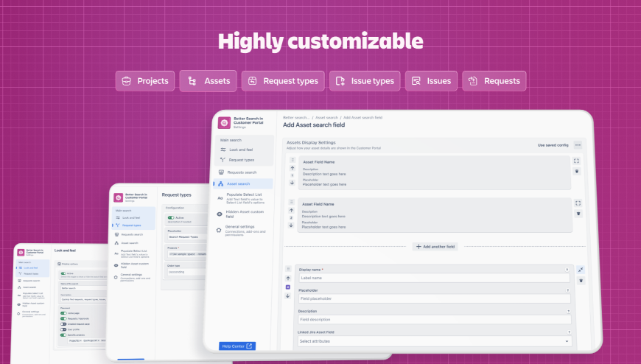Toggle Requests / Approvals placement switch
This screenshot has width=641, height=364.
[63, 318]
